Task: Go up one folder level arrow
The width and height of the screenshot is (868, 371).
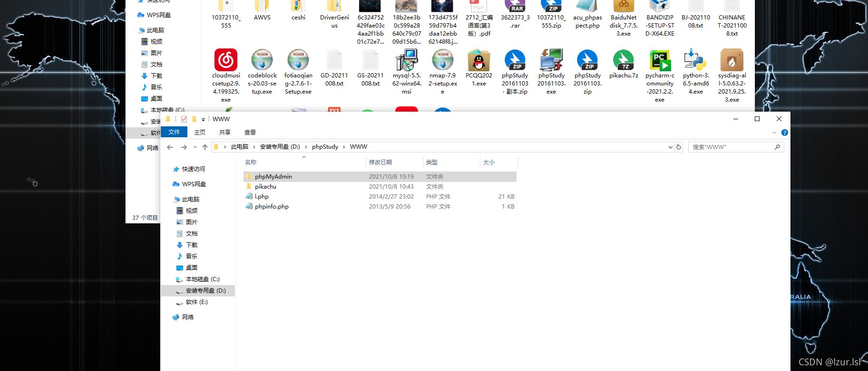Action: click(x=205, y=147)
